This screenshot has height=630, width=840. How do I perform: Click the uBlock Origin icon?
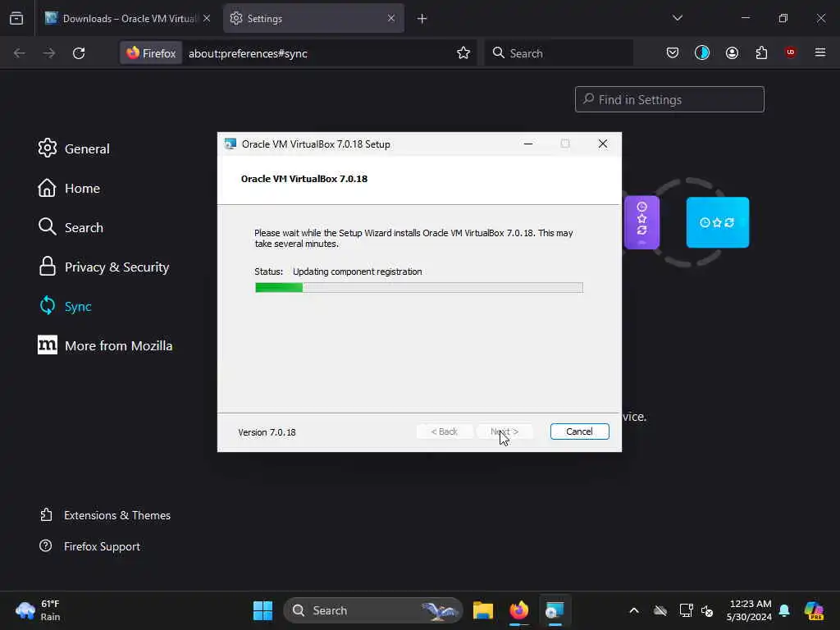pyautogui.click(x=790, y=52)
